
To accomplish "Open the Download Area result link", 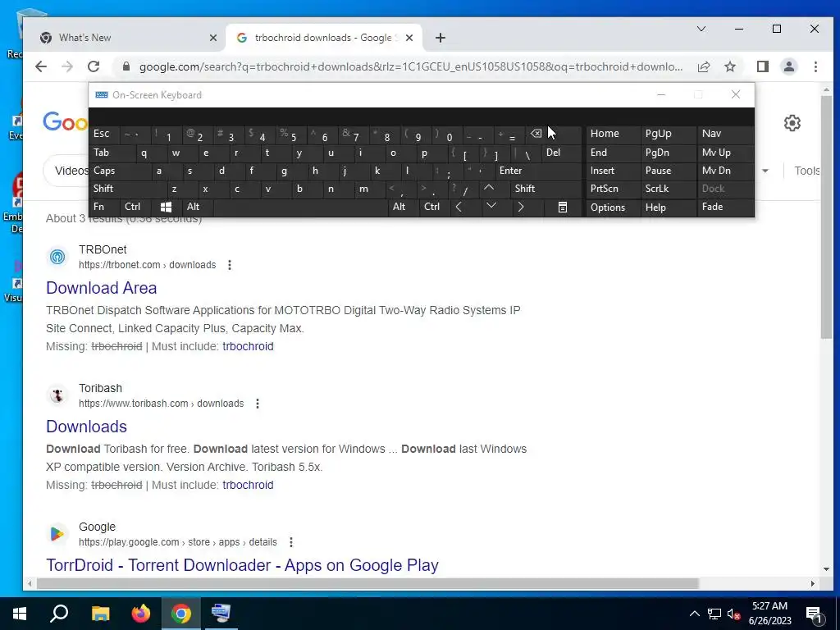I will (101, 288).
